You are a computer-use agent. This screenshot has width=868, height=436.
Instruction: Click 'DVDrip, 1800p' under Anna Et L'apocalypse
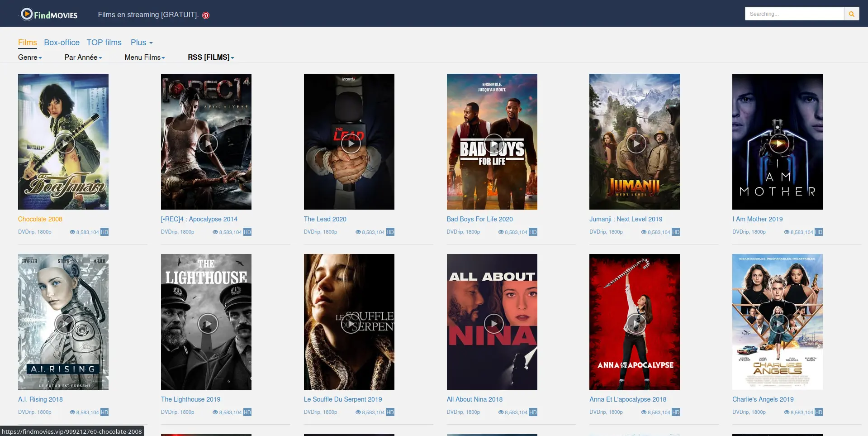[606, 412]
